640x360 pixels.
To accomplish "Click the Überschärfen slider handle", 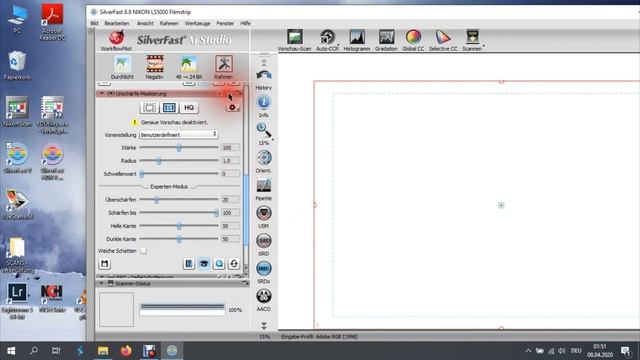I will tap(156, 200).
